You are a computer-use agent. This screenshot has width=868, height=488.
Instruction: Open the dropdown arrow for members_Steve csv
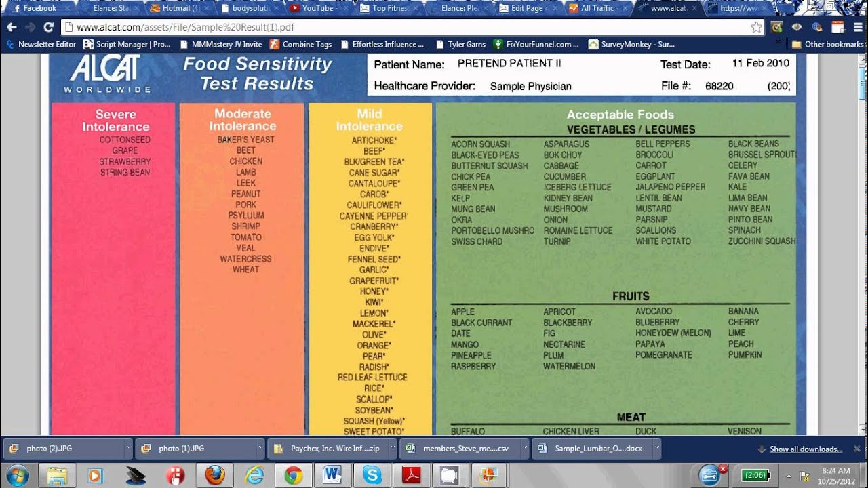click(x=525, y=449)
